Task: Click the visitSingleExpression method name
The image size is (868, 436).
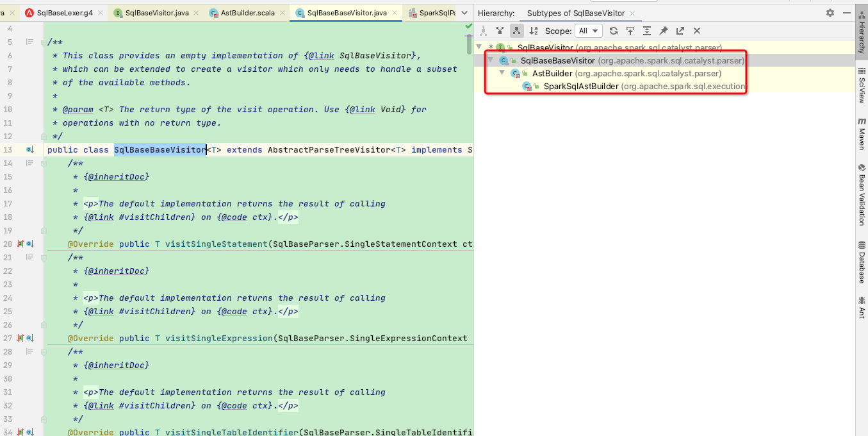Action: click(218, 338)
